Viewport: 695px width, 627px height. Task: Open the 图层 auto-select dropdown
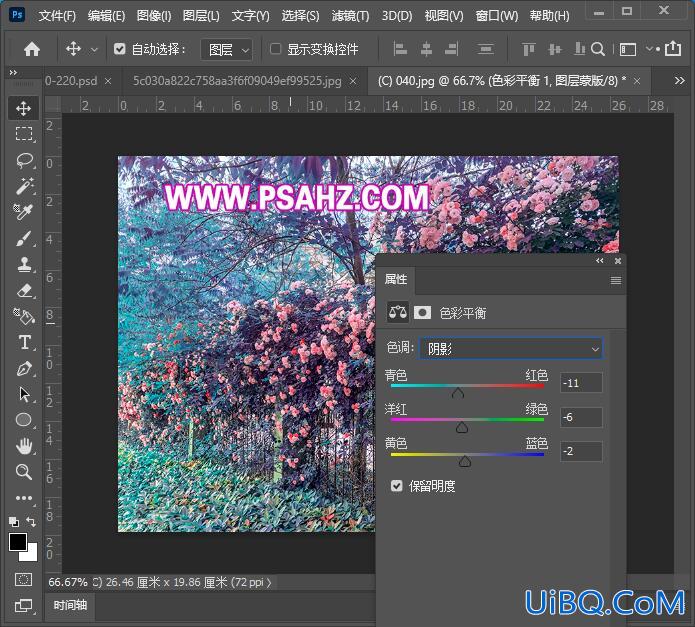coord(226,50)
